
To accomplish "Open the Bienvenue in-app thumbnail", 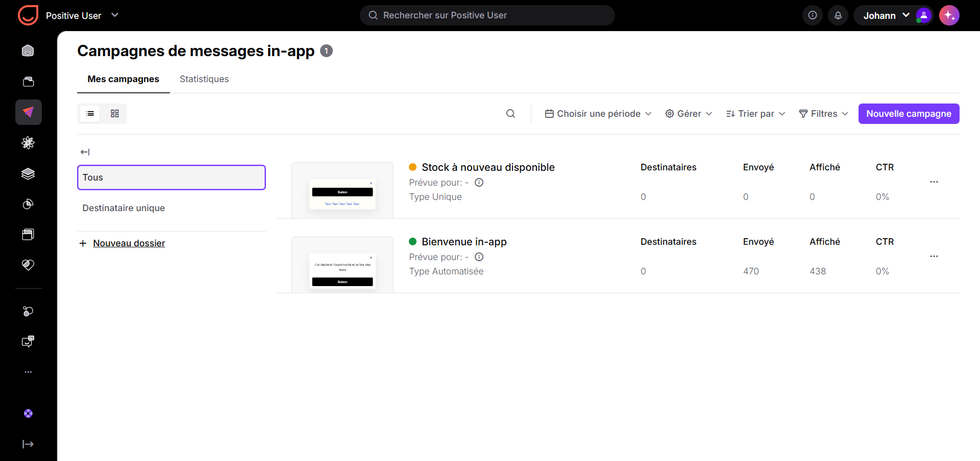I will click(x=342, y=265).
